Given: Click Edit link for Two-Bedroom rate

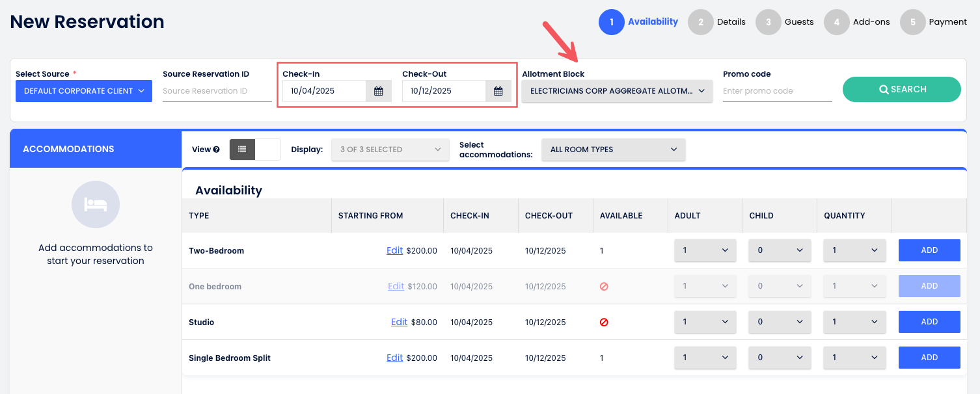Looking at the screenshot, I should click(394, 250).
